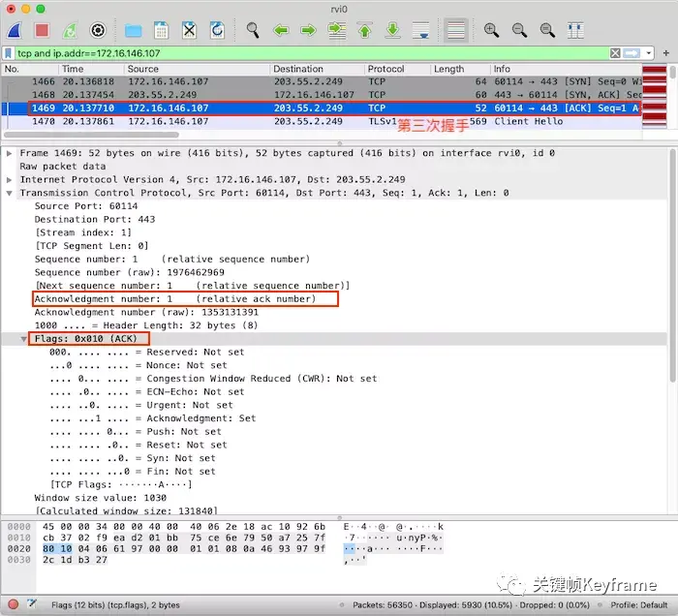Jump to the first packet
This screenshot has width=678, height=616.
[x=365, y=30]
